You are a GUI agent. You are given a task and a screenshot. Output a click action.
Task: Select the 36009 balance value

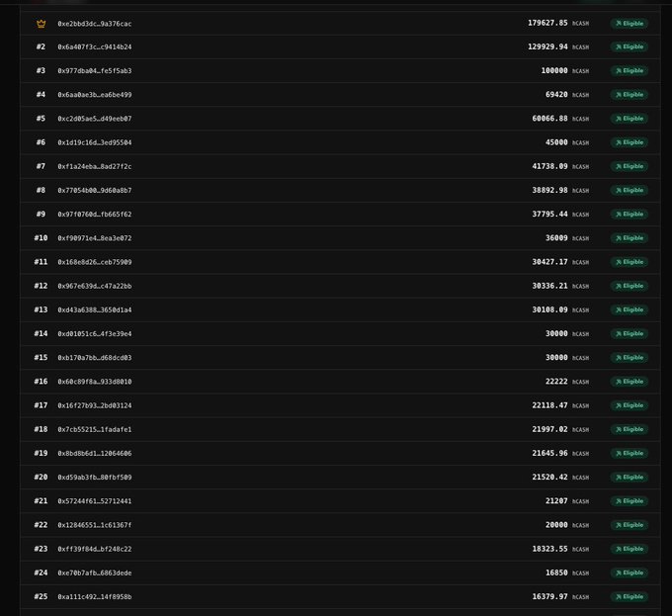coord(556,238)
